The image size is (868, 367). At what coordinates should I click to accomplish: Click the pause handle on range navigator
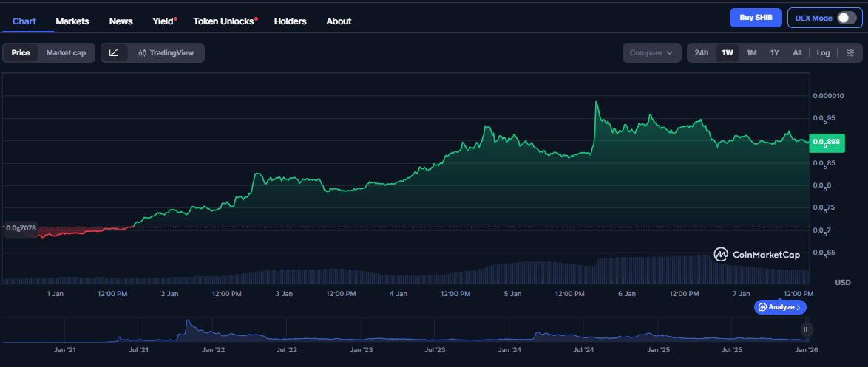point(806,329)
